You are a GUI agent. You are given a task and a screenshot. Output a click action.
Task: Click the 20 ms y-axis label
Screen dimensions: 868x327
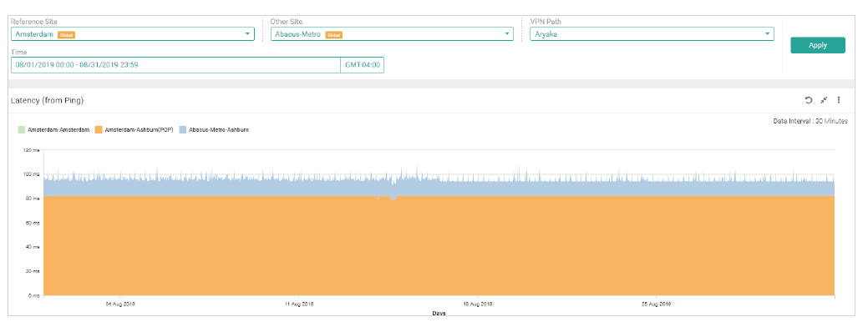pos(32,271)
